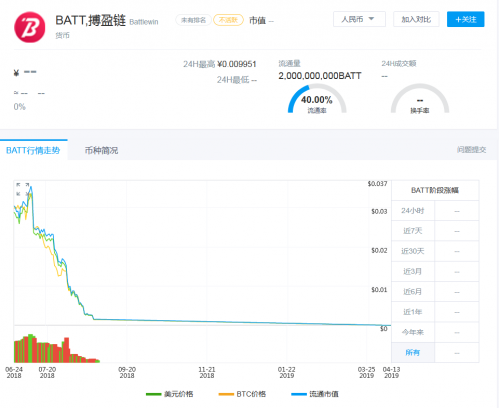Image resolution: width=499 pixels, height=408 pixels.
Task: Toggle the orange BTC价格 legend series
Action: click(x=242, y=394)
